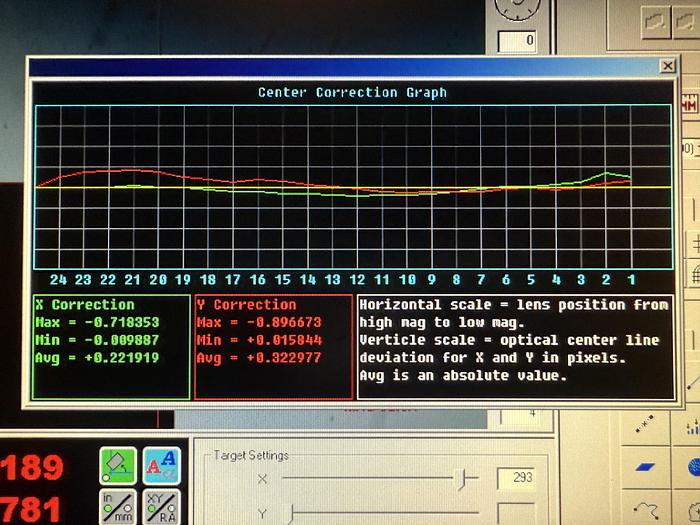Click X Correction Max value -0.718353
The image size is (700, 525).
[x=122, y=322]
